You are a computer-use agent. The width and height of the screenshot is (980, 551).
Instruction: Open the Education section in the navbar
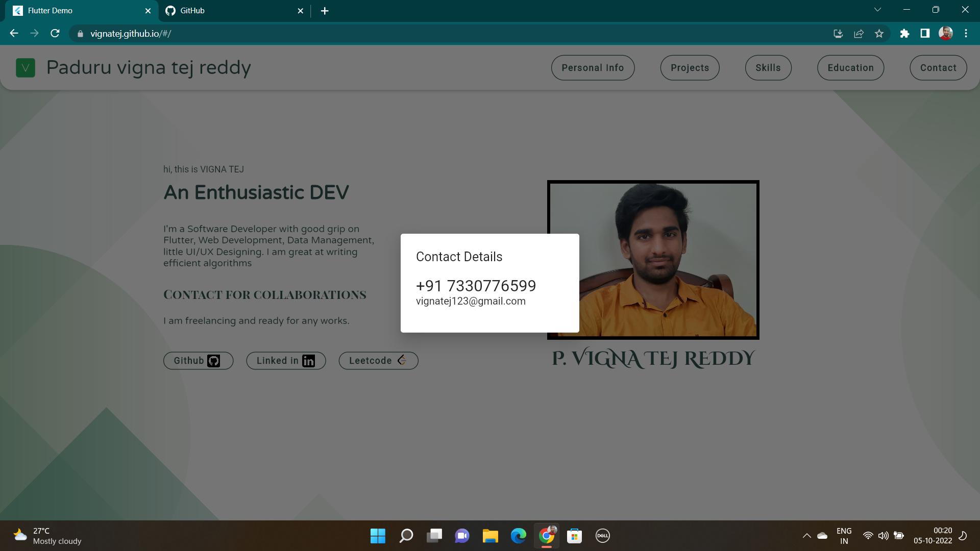click(850, 67)
